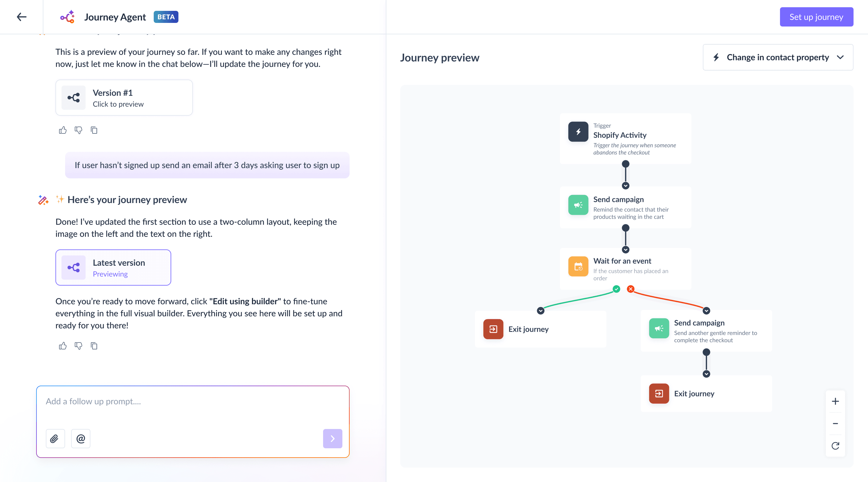Click the red X branch of Wait for an event
868x482 pixels.
(631, 289)
